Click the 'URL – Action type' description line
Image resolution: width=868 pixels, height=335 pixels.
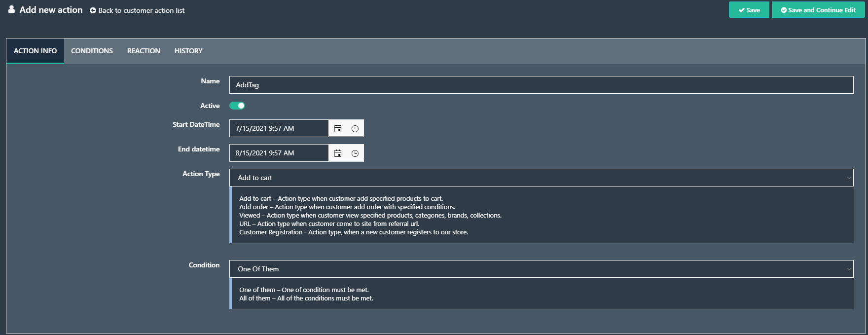pyautogui.click(x=329, y=223)
